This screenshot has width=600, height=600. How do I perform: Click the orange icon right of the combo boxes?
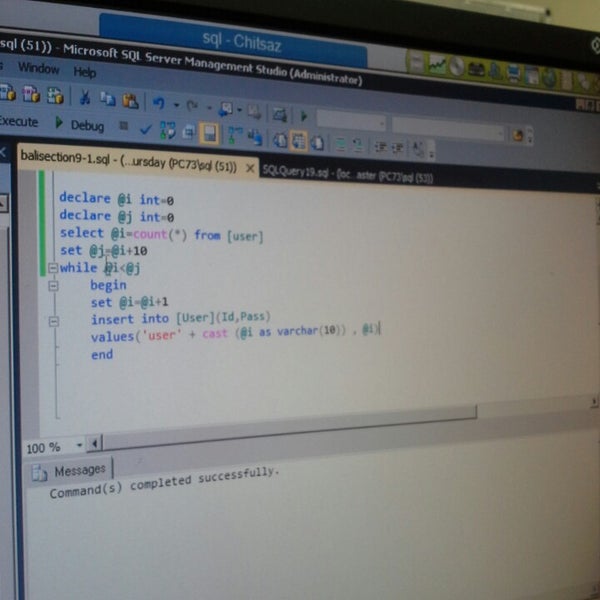[518, 135]
